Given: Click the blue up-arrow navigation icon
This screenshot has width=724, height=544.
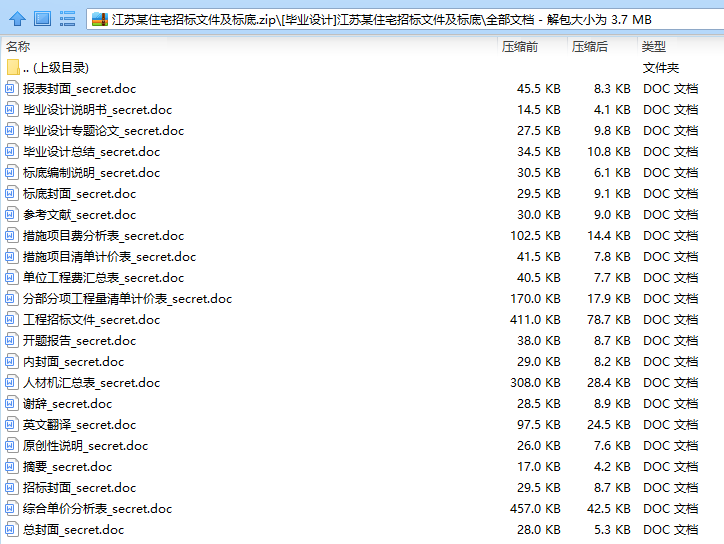Looking at the screenshot, I should (x=18, y=19).
